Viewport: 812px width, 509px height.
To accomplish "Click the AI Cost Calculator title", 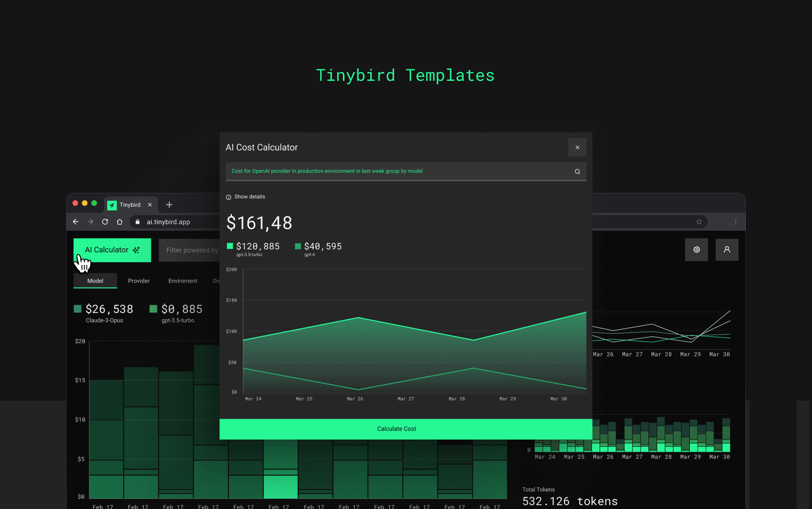I will click(x=262, y=148).
